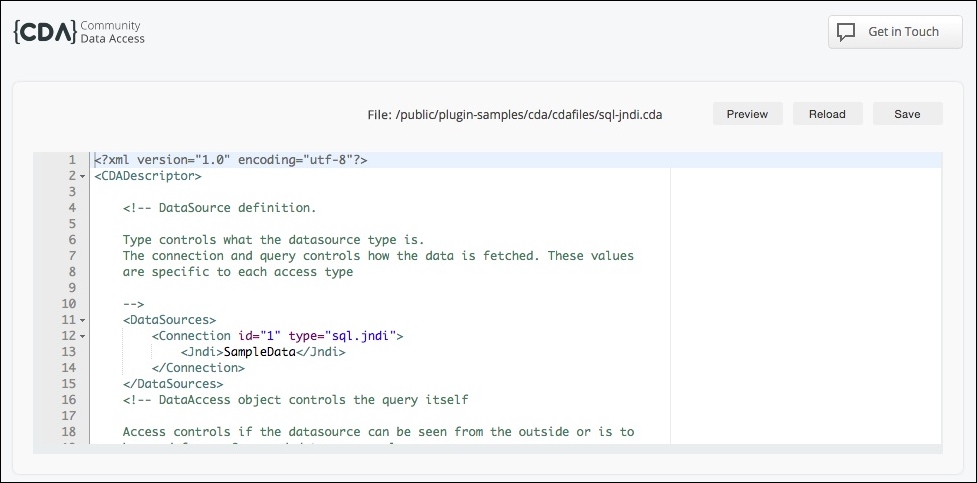Click the <DataSources> opening tag

point(169,320)
